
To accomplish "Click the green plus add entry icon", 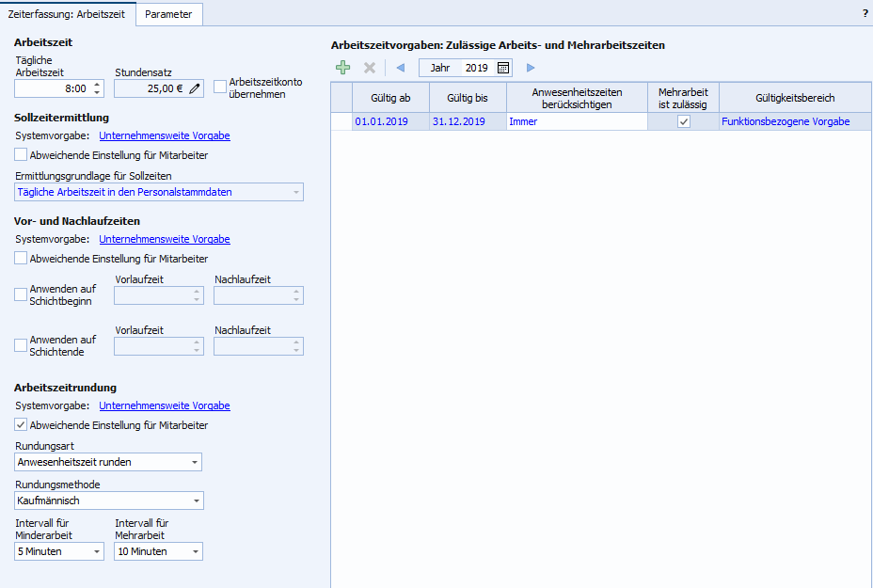I will 343,68.
